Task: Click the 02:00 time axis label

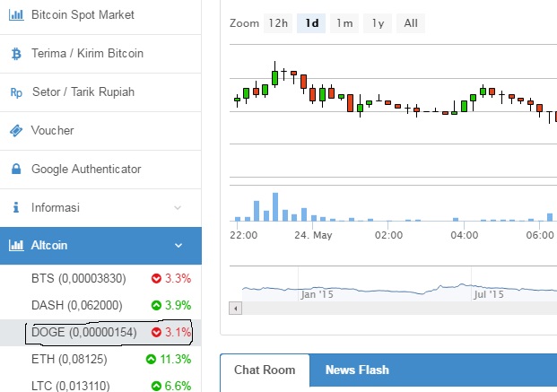Action: tap(389, 235)
